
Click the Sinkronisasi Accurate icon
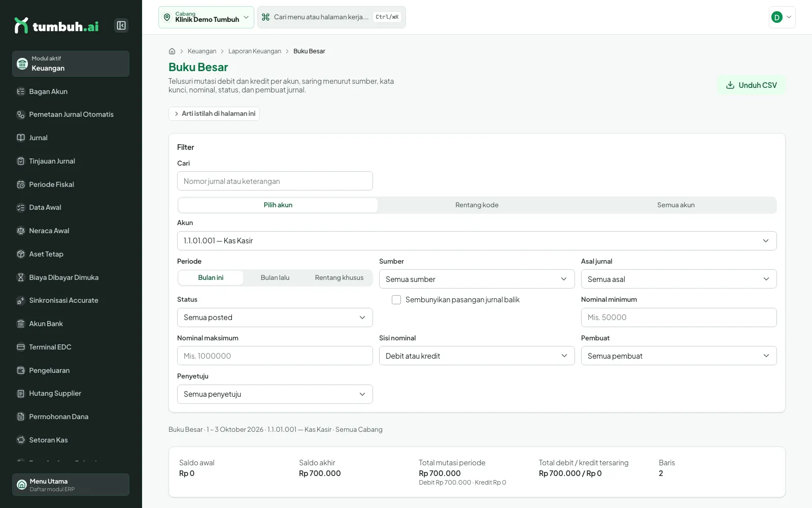[x=21, y=301]
